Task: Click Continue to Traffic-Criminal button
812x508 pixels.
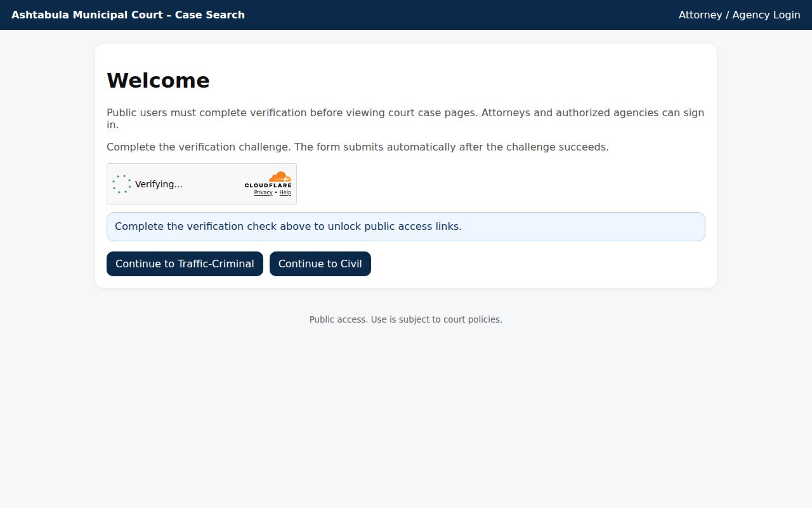Action: (x=185, y=264)
